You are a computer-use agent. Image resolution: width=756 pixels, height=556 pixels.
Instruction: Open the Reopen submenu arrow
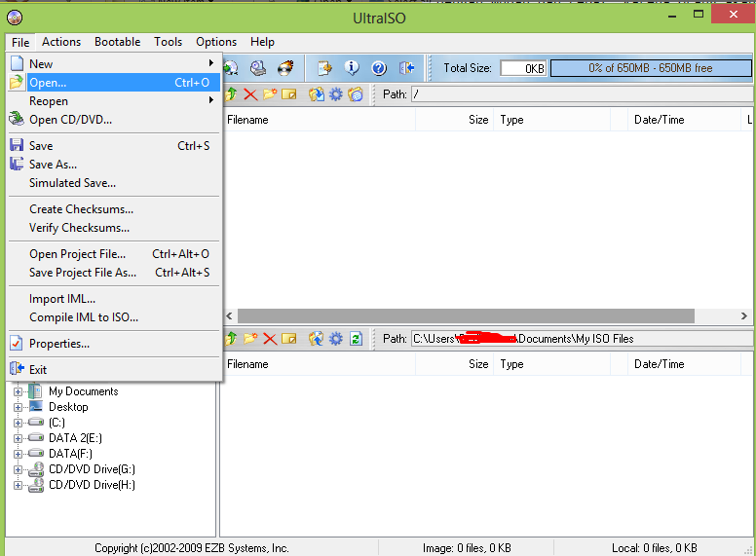coord(211,100)
